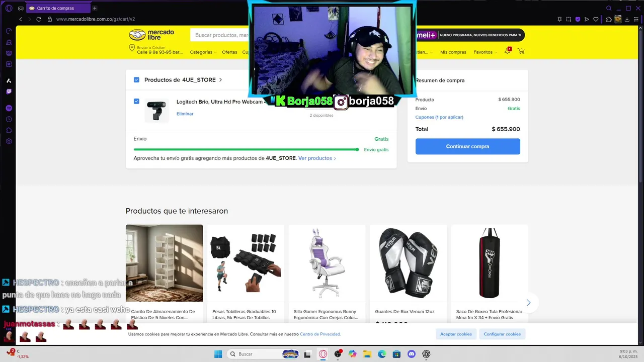Click the Meli+ nuevo programa banner
This screenshot has height=362, width=644.
point(469,35)
